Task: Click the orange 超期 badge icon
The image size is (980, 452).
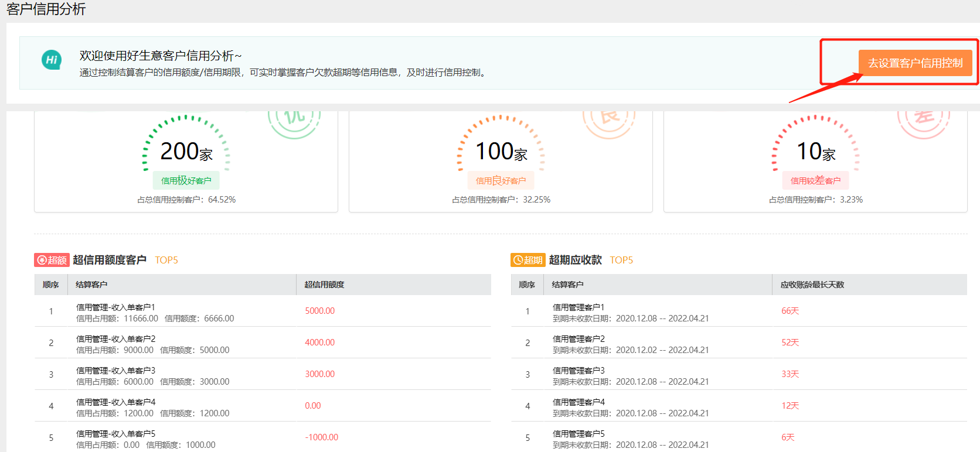Action: pos(528,260)
